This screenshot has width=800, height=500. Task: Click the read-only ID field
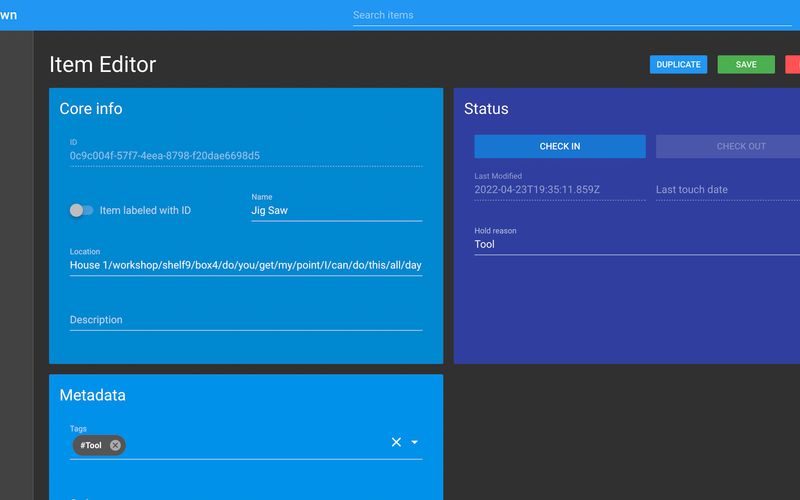(245, 156)
